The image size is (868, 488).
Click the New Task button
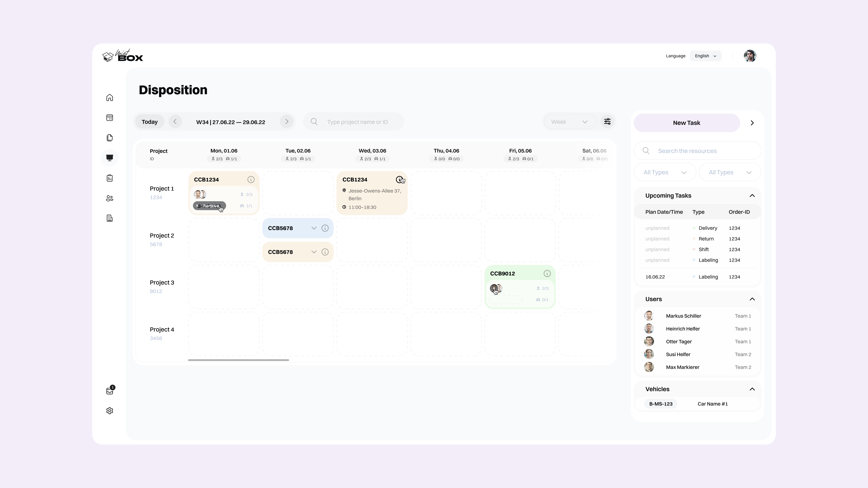(x=686, y=123)
